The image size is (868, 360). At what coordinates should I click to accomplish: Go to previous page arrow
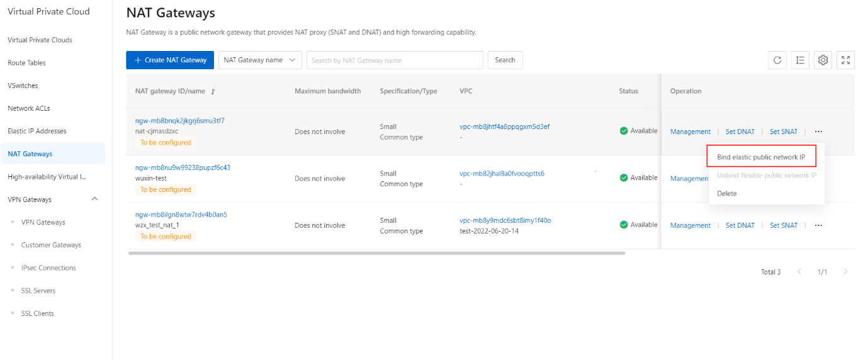click(799, 272)
